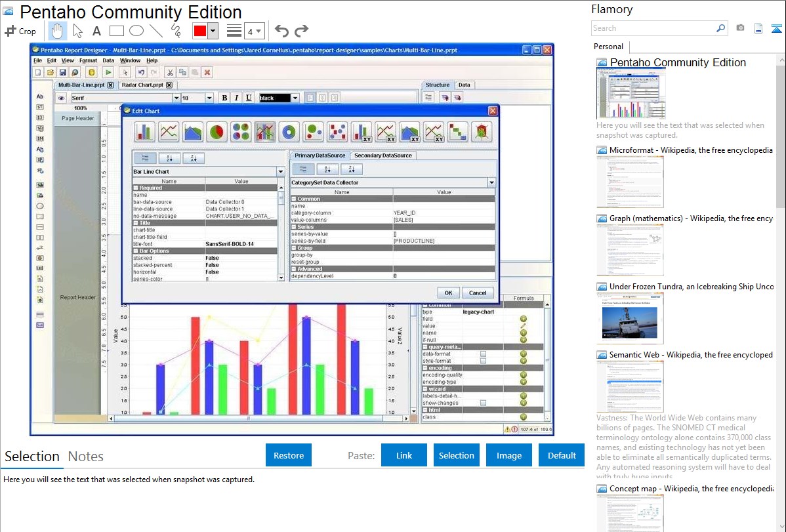Open the Window menu in Report Designer
This screenshot has width=786, height=532.
click(x=131, y=60)
